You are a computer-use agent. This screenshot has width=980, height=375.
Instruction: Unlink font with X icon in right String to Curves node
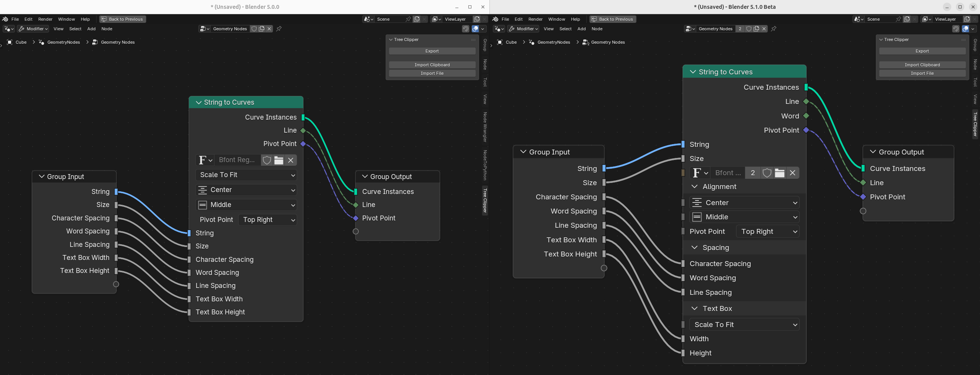[x=792, y=173]
